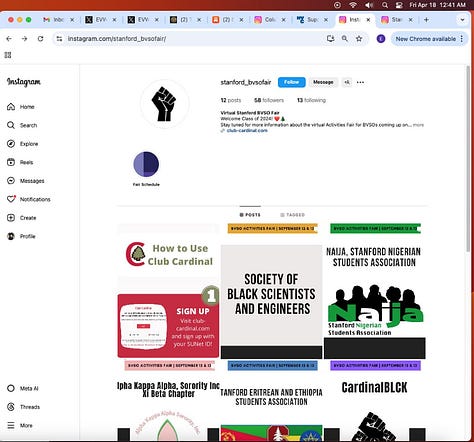Open site information icon in address bar

[59, 39]
